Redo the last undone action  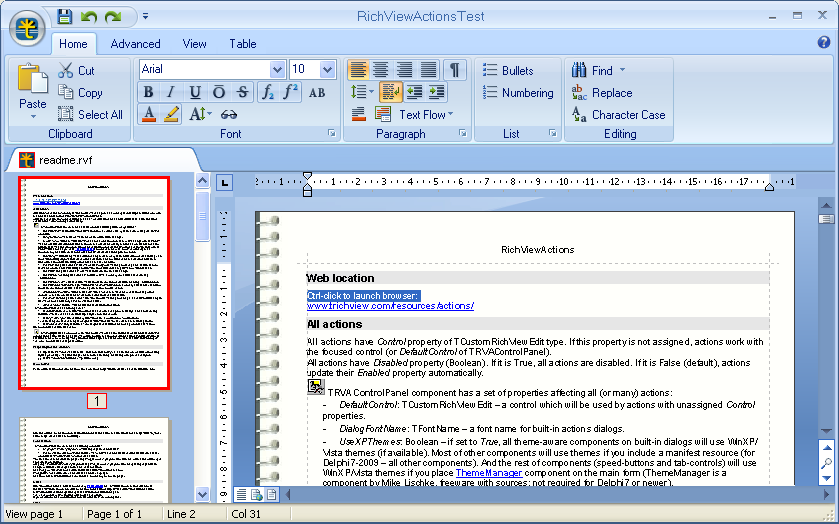(x=113, y=17)
